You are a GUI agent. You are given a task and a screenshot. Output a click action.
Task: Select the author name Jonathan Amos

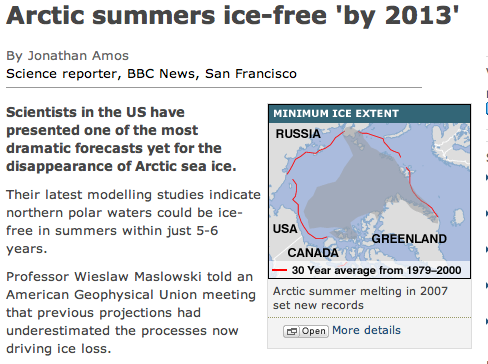(78, 56)
